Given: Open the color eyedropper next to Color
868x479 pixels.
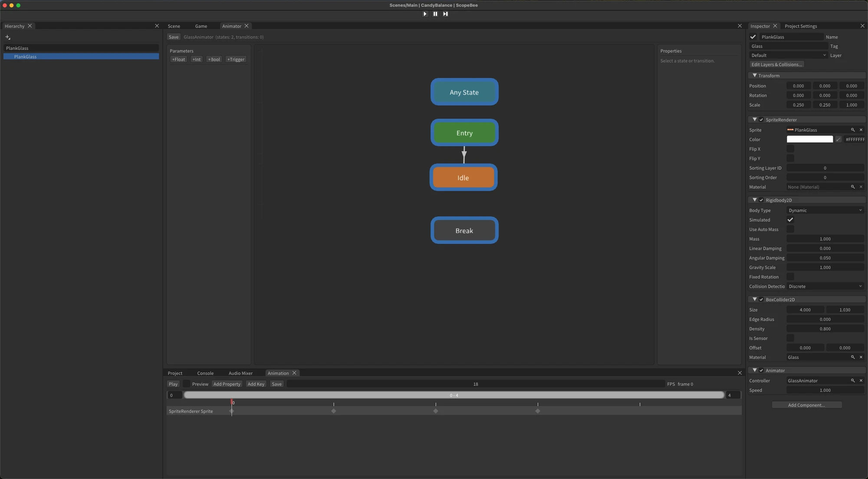Looking at the screenshot, I should 838,139.
